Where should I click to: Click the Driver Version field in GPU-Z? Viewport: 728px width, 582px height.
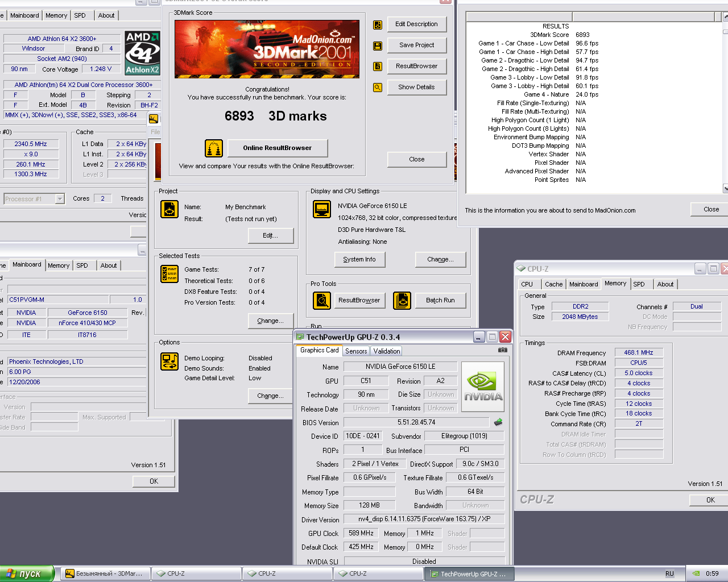pos(424,519)
